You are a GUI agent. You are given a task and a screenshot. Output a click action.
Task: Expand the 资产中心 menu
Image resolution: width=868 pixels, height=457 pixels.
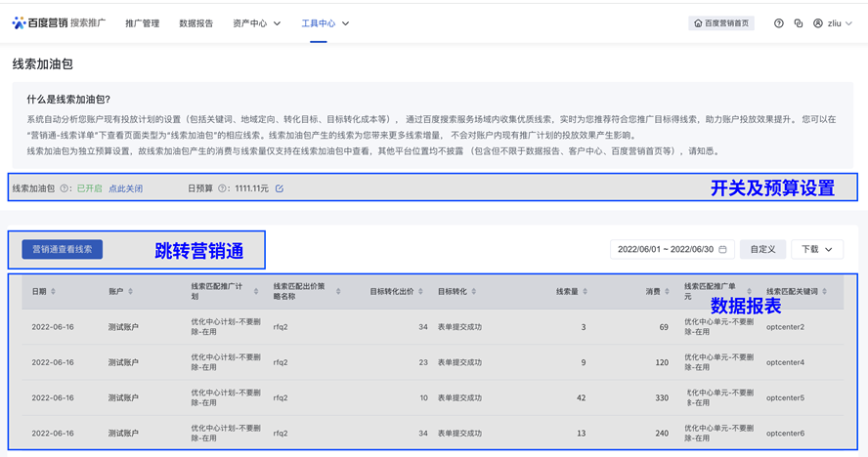257,23
